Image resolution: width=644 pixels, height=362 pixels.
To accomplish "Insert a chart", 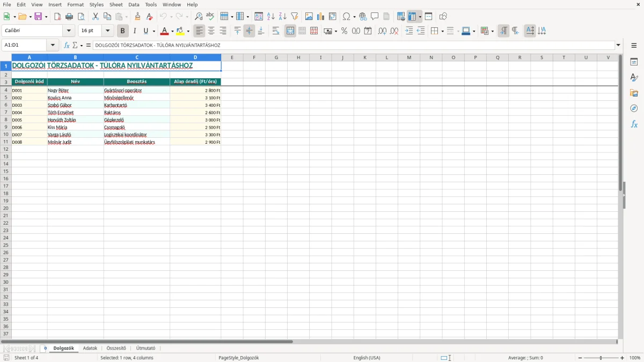I will (x=321, y=17).
